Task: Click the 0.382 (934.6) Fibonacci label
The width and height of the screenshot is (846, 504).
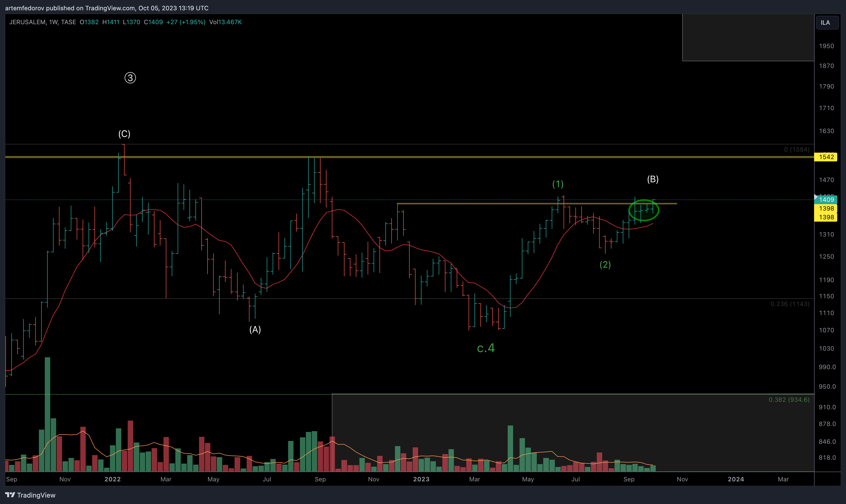Action: pyautogui.click(x=789, y=400)
